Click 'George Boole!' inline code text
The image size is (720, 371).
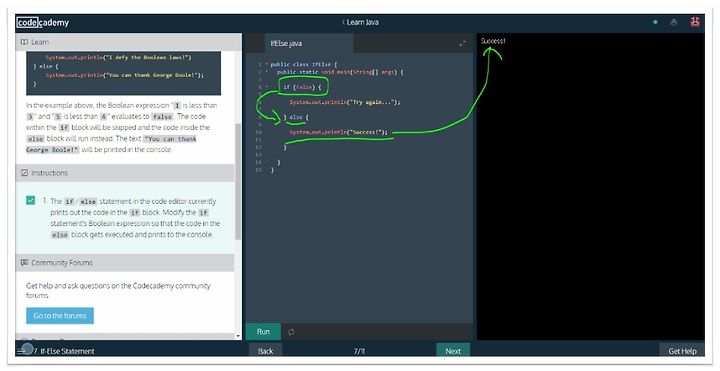tap(52, 150)
